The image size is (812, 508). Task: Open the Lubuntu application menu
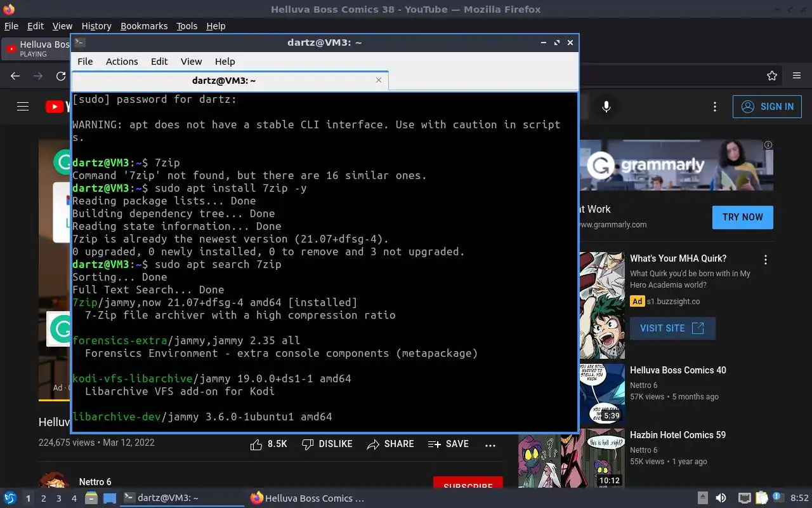(x=10, y=498)
